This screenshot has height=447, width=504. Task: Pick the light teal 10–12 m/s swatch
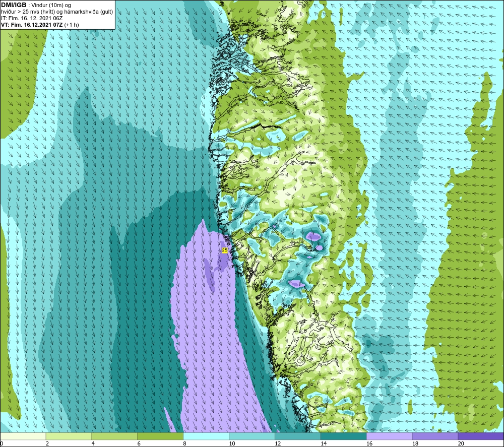pos(252,436)
